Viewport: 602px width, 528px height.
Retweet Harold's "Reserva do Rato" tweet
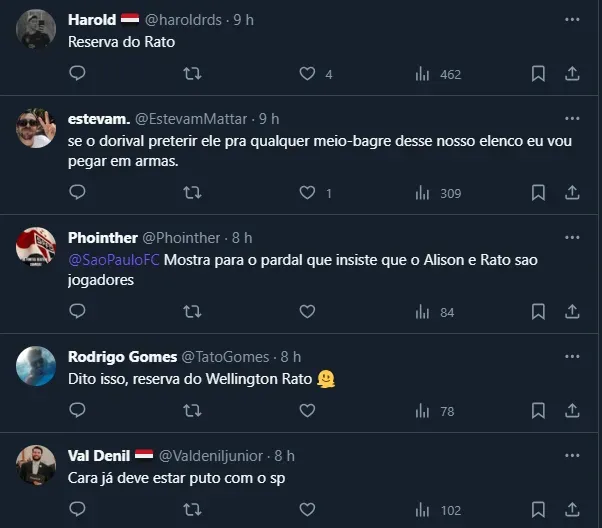tap(193, 73)
